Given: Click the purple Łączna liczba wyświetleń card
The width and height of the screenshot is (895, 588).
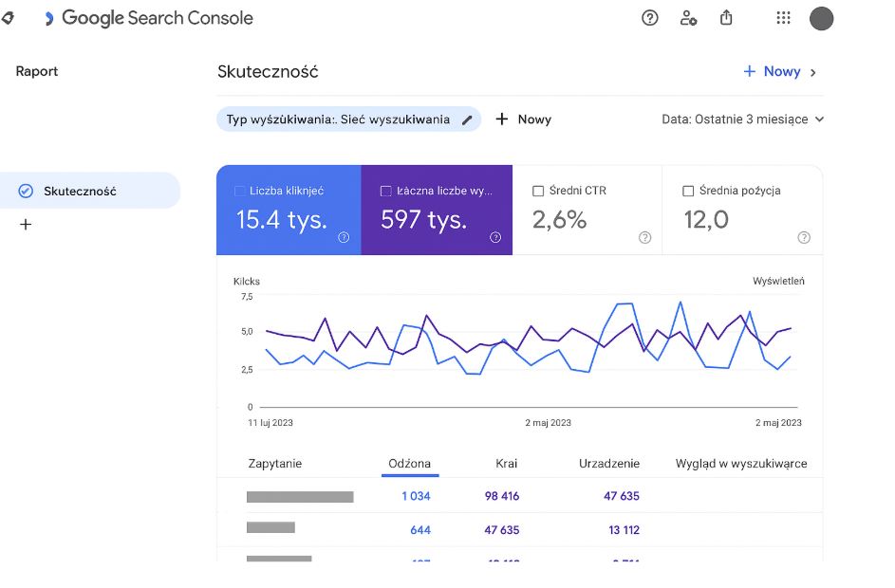Looking at the screenshot, I should (437, 210).
